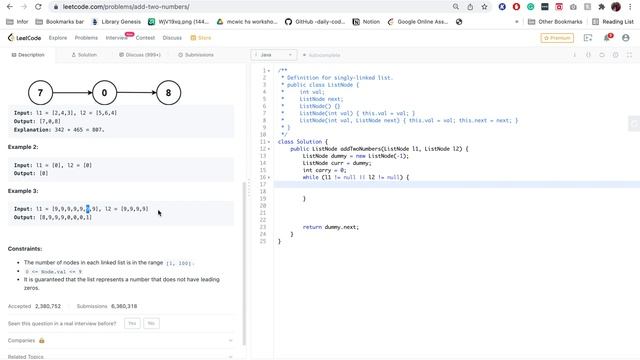The image size is (640, 360).
Task: Open the LeetCode Store link
Action: [x=200, y=38]
